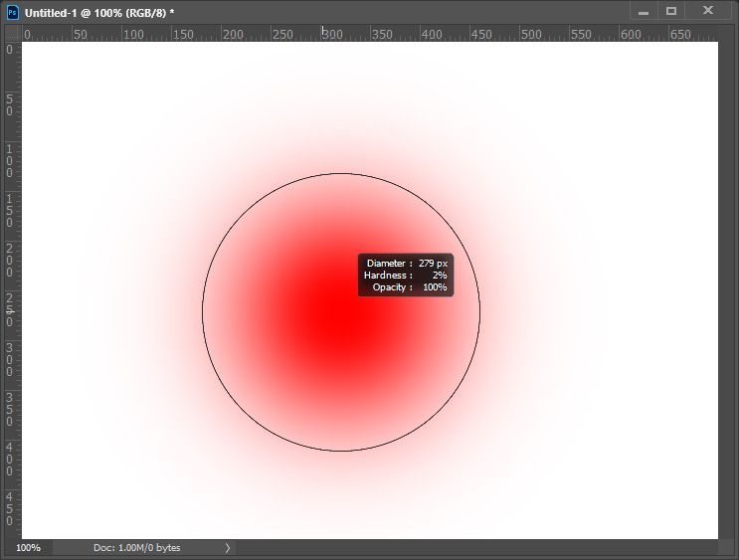This screenshot has width=739, height=560.
Task: Click the ruler origin corner box
Action: pos(13,34)
